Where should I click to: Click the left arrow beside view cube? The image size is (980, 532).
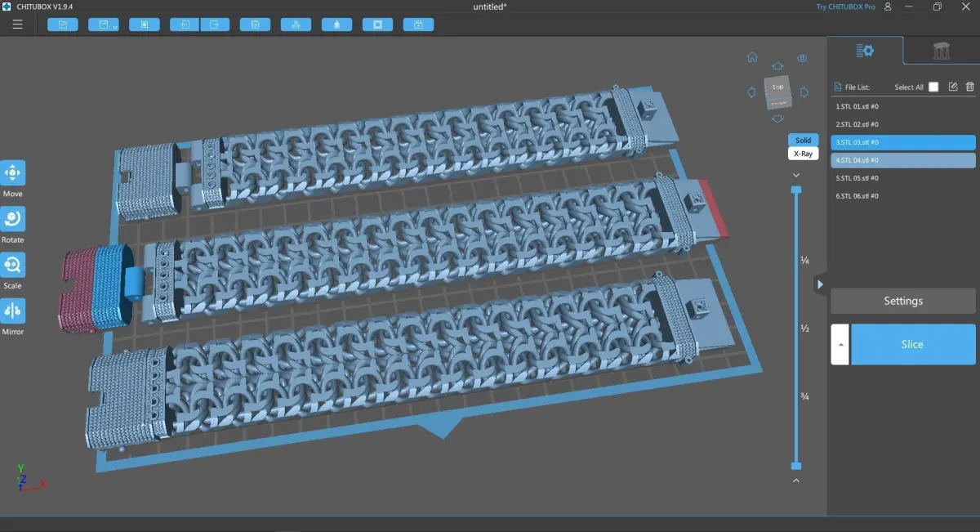751,92
